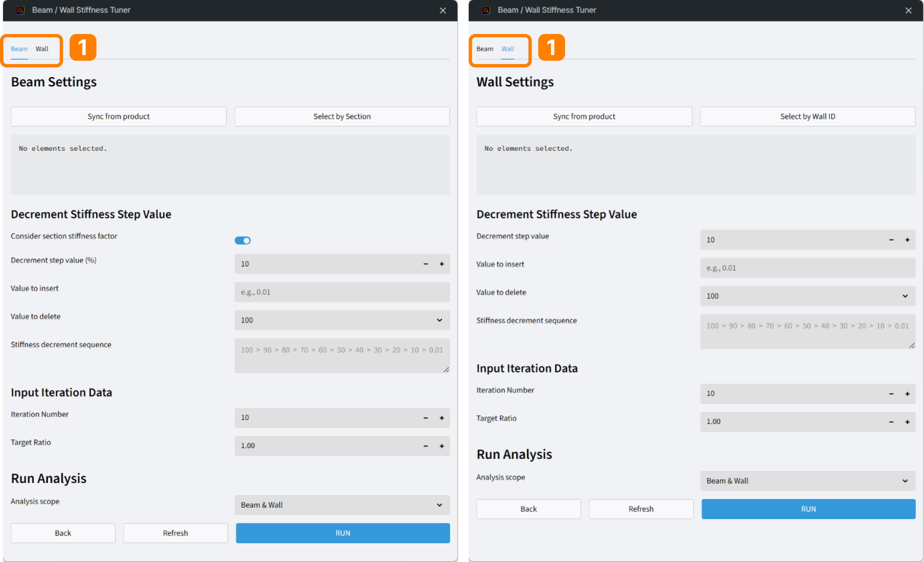The height and width of the screenshot is (562, 924).
Task: Click Back button in Wall Settings window
Action: point(529,509)
